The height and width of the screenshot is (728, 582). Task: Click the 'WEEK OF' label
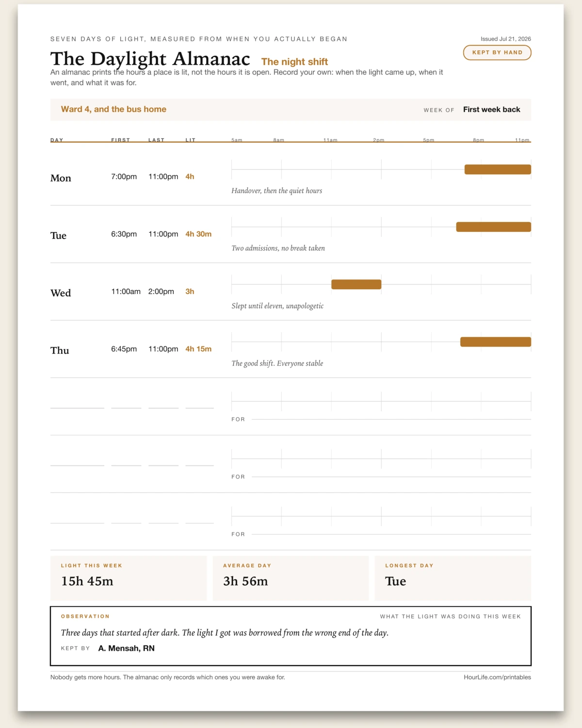coord(439,110)
